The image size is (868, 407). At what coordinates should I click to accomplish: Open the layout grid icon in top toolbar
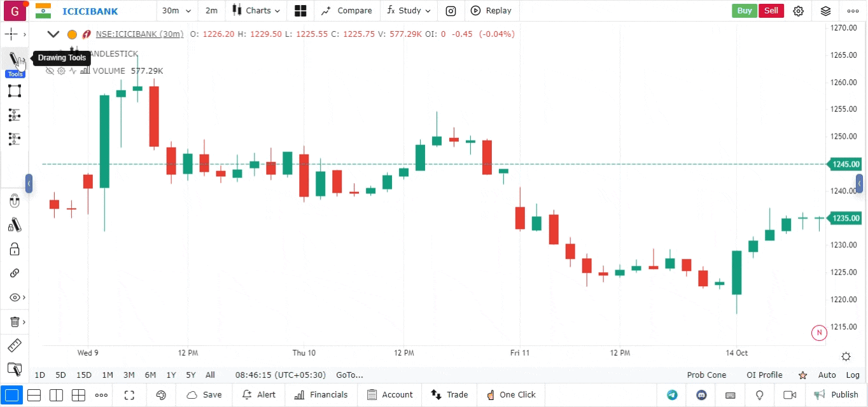coord(300,11)
